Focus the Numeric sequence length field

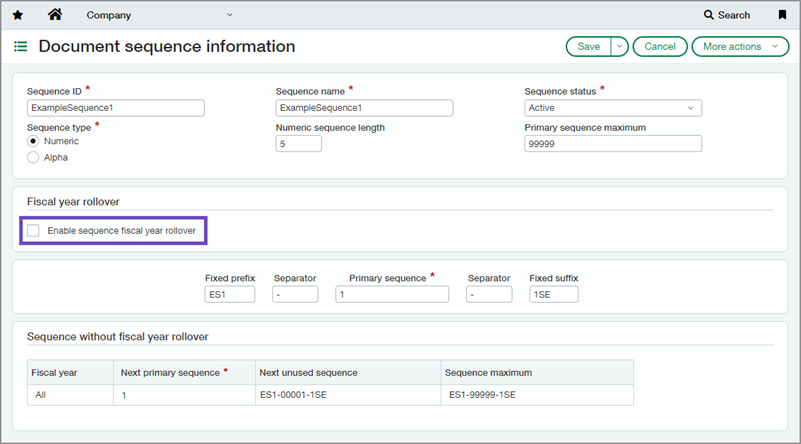[298, 144]
